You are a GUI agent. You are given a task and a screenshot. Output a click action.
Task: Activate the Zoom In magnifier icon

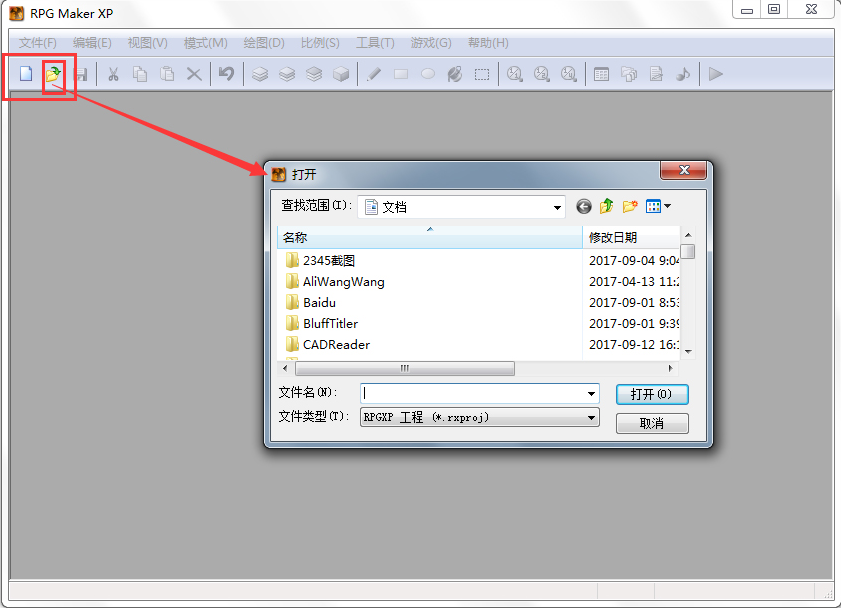tap(514, 74)
